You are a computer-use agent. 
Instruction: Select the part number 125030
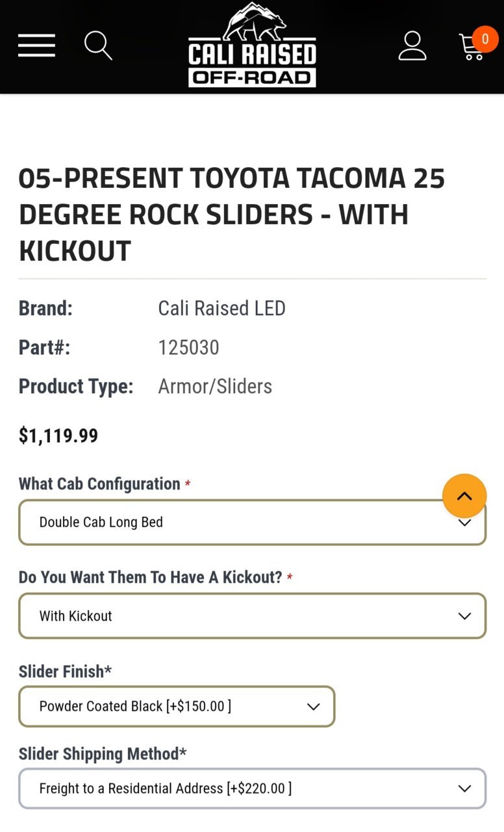pos(189,348)
